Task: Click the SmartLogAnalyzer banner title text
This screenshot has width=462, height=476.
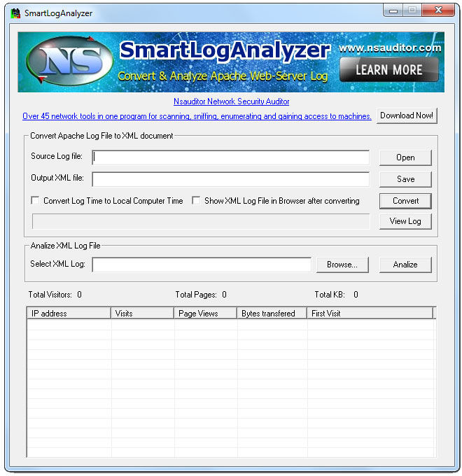Action: tap(225, 50)
